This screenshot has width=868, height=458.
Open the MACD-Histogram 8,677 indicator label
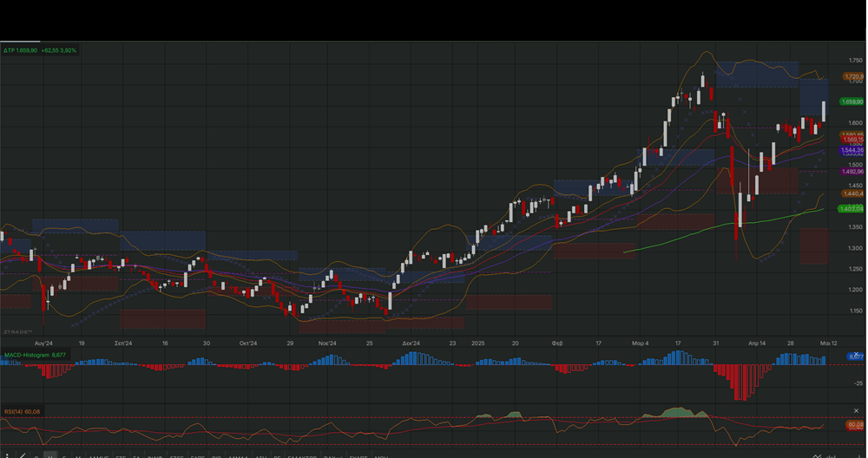35,355
